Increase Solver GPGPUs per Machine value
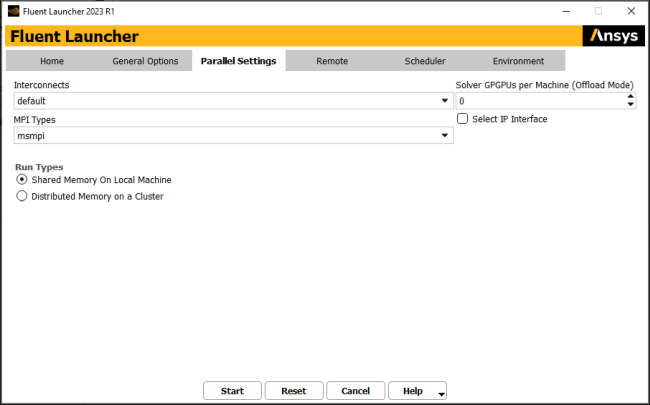The width and height of the screenshot is (650, 405). pyautogui.click(x=631, y=97)
